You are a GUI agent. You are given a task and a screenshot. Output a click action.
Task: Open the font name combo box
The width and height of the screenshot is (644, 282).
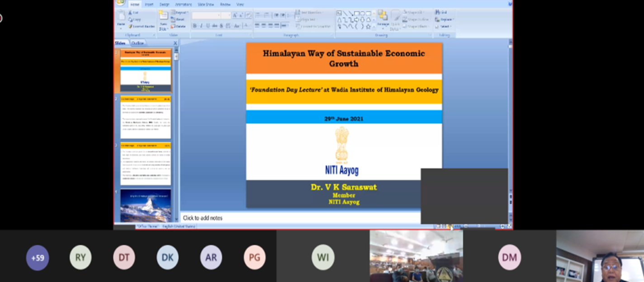pos(206,15)
